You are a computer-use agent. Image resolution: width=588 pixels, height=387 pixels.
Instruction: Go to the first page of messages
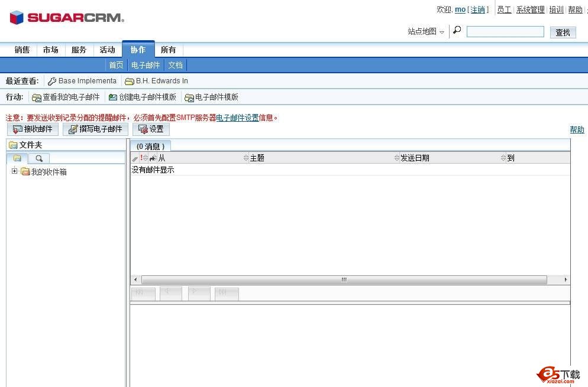[x=143, y=294]
